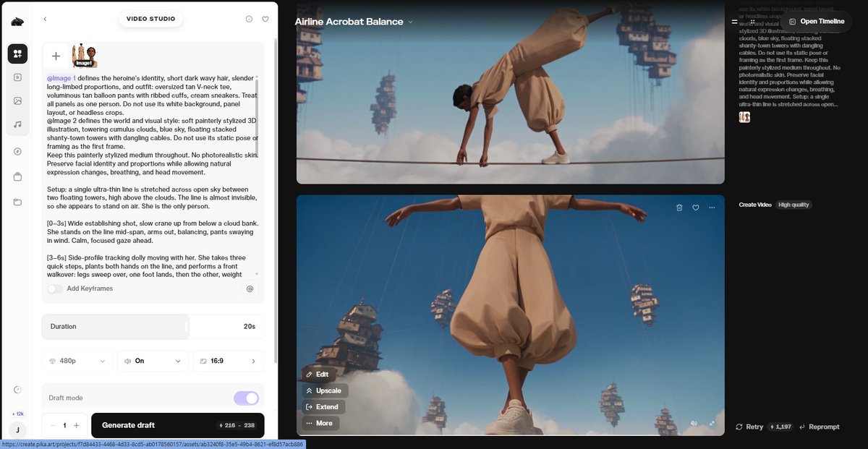Click Retry for the generation
This screenshot has height=449, width=868.
point(749,427)
